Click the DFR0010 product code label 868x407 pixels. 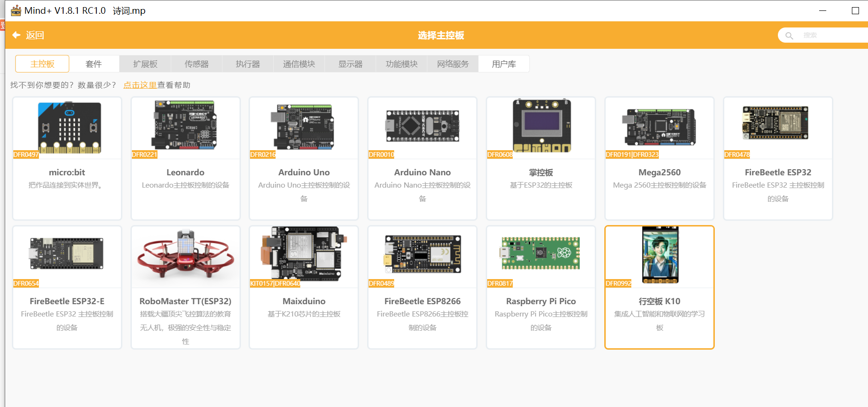(x=381, y=154)
